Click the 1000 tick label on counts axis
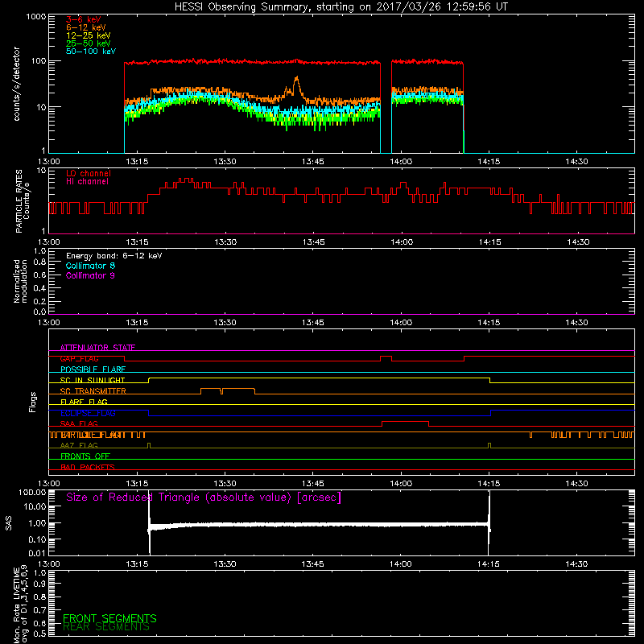The width and height of the screenshot is (644, 644). 35,17
